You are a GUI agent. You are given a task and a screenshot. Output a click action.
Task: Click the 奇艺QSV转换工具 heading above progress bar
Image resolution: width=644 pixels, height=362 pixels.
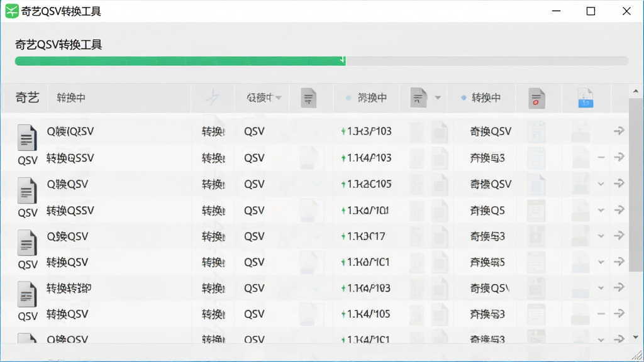click(58, 45)
